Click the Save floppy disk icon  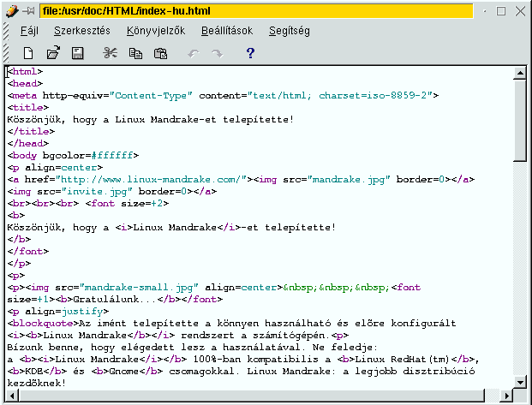point(78,53)
